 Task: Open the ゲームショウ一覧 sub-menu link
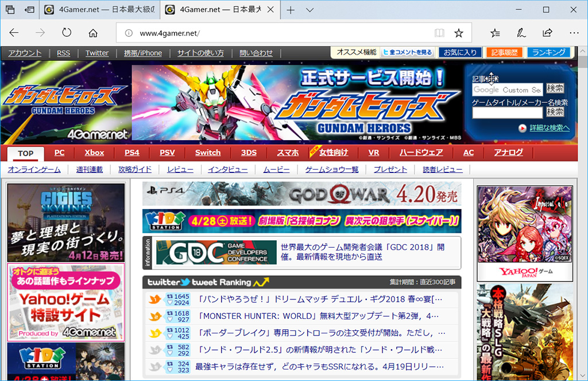(x=331, y=170)
